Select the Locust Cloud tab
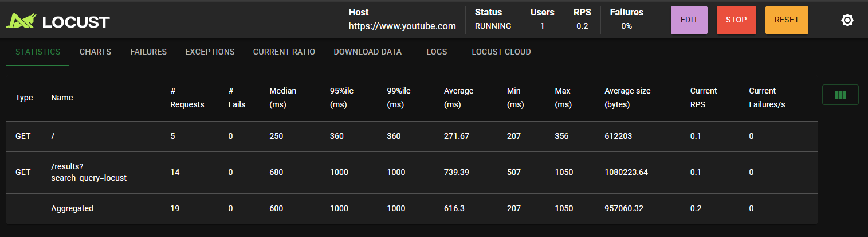 501,52
